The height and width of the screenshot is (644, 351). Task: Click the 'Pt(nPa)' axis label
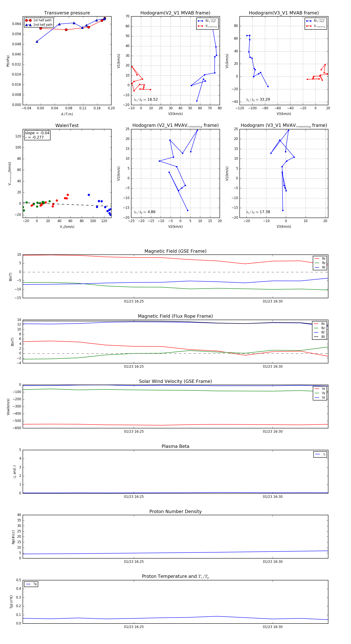tap(8, 61)
